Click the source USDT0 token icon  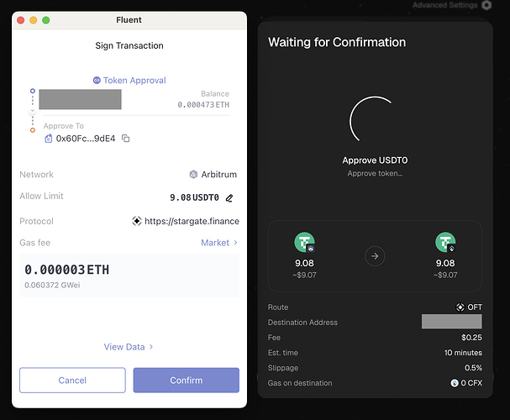coord(304,242)
